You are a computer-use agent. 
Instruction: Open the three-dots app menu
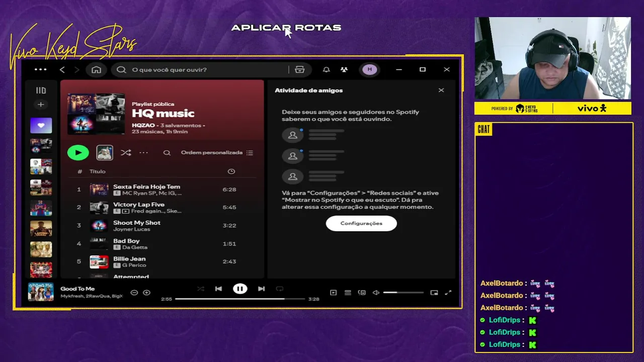[40, 69]
